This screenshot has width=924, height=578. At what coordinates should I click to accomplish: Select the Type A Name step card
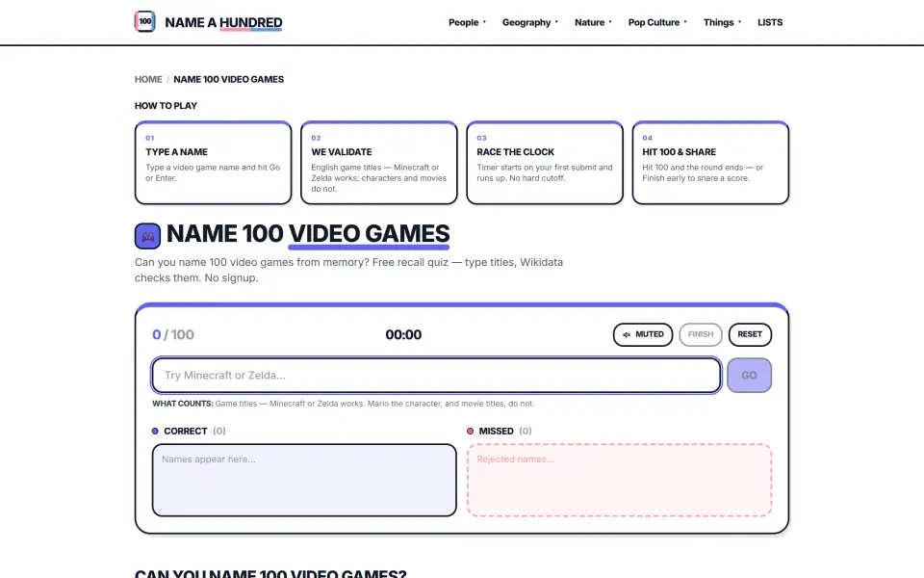214,163
